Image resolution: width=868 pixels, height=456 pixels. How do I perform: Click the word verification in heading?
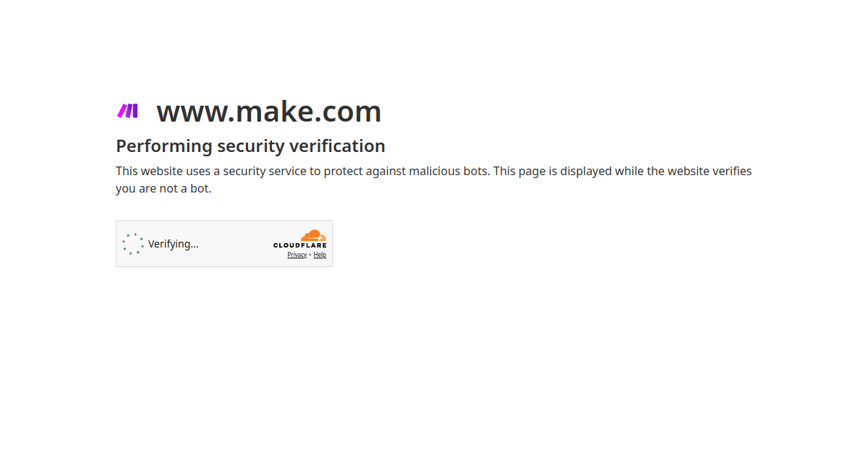tap(337, 145)
